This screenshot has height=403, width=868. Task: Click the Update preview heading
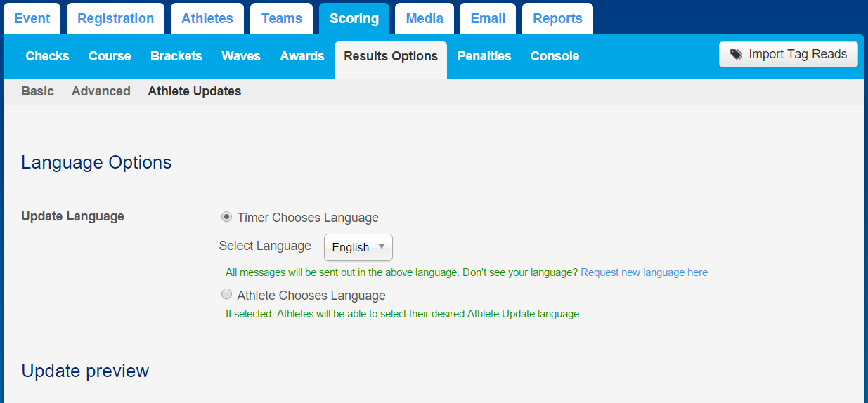85,371
